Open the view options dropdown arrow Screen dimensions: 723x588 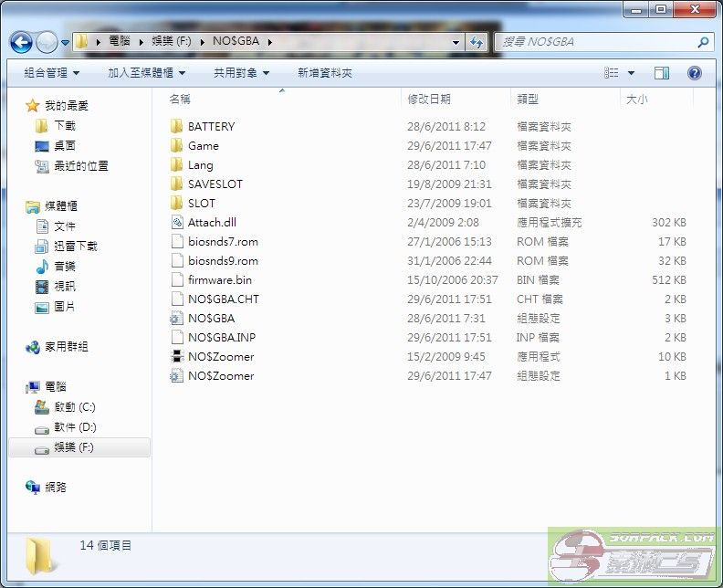pos(631,73)
